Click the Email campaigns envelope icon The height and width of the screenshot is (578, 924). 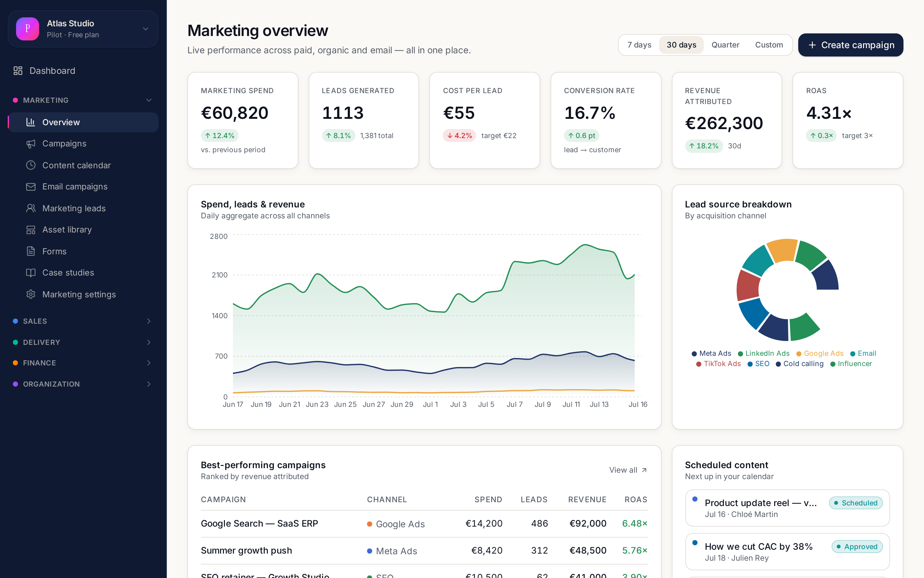click(x=30, y=187)
